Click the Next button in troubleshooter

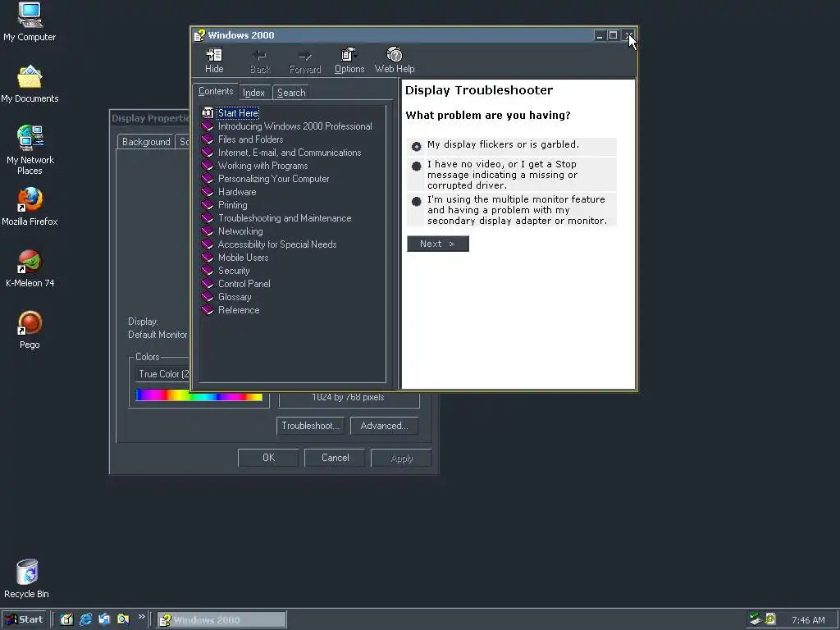click(x=438, y=244)
